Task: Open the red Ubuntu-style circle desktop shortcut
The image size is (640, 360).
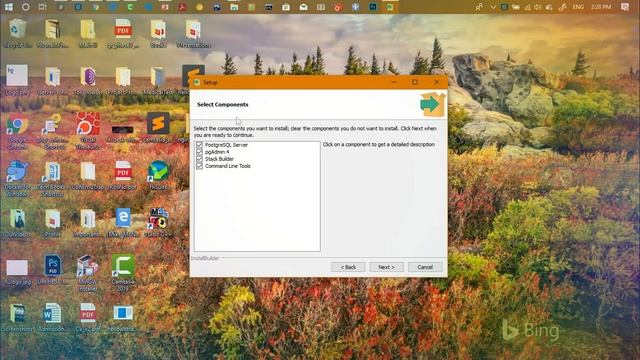Action: pyautogui.click(x=88, y=131)
